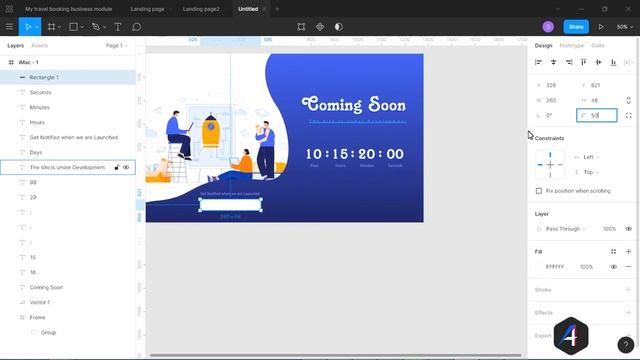Add an effect with the plus icon

pos(629,313)
